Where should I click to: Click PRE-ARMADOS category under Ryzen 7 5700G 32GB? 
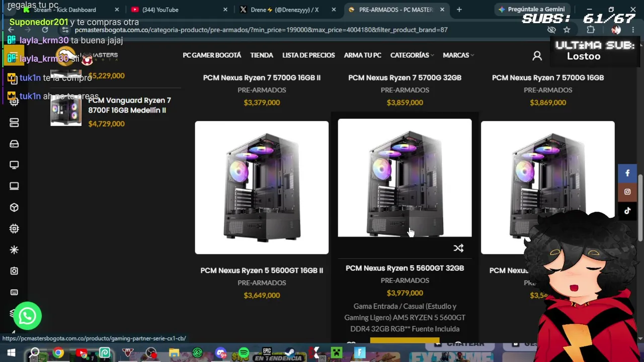click(405, 90)
